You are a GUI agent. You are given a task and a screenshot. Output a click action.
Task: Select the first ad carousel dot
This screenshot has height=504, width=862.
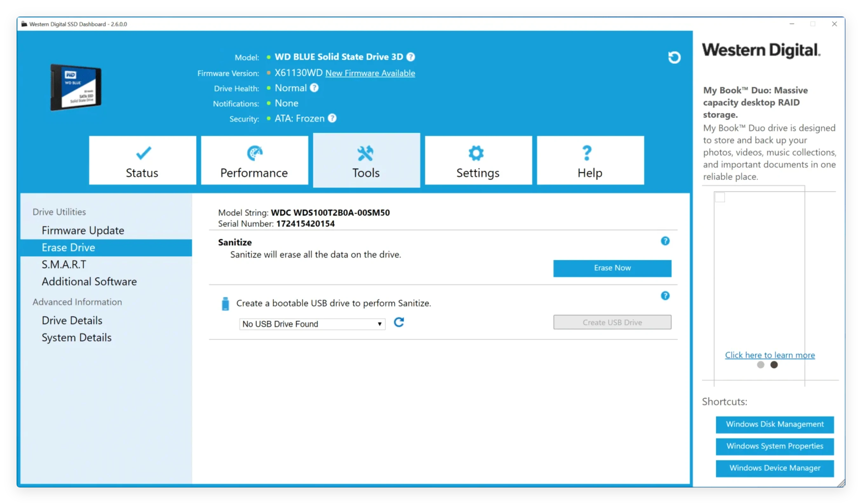[x=760, y=365]
